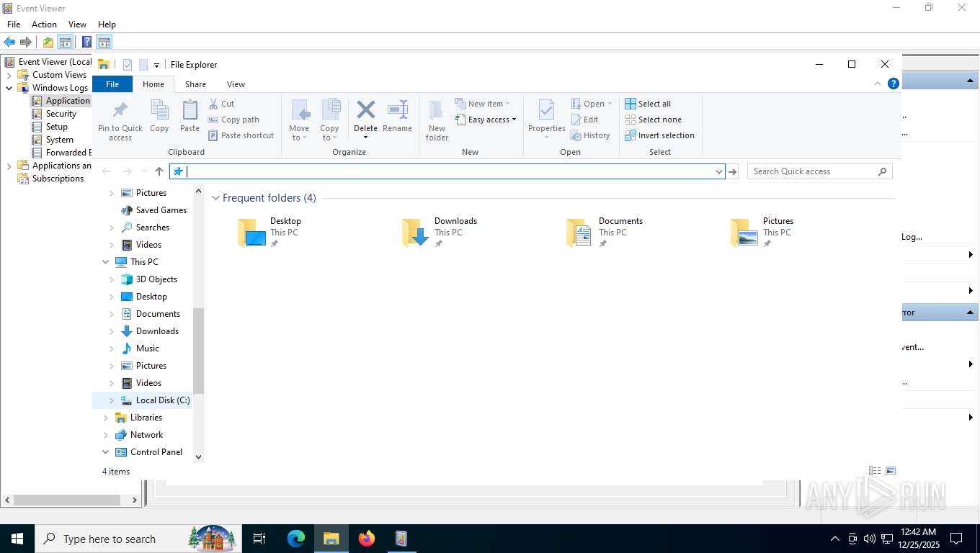
Task: Click the Cut scissors icon
Action: 213,104
